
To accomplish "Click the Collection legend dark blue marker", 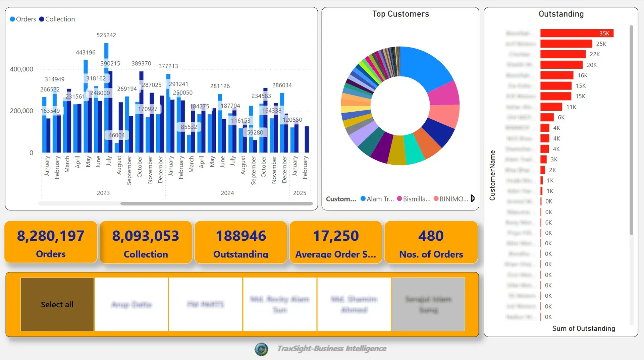I will pos(42,19).
